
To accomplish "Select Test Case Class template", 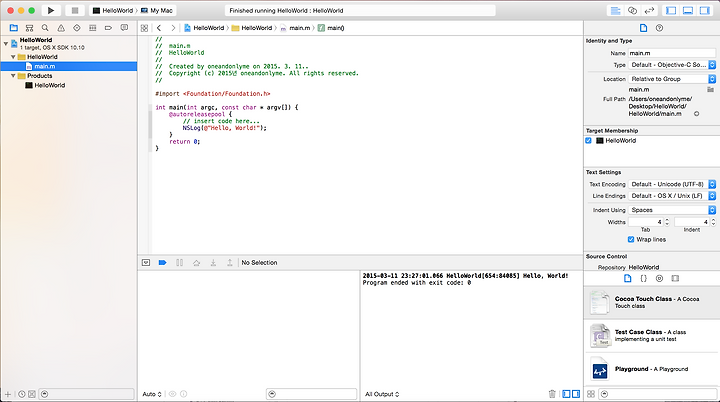I will (652, 335).
